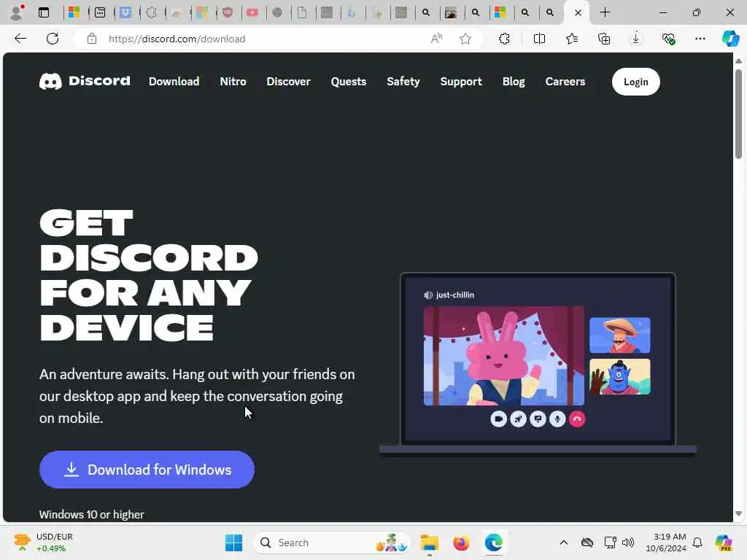Open Read aloud in address bar
This screenshot has height=560, width=747.
(436, 39)
